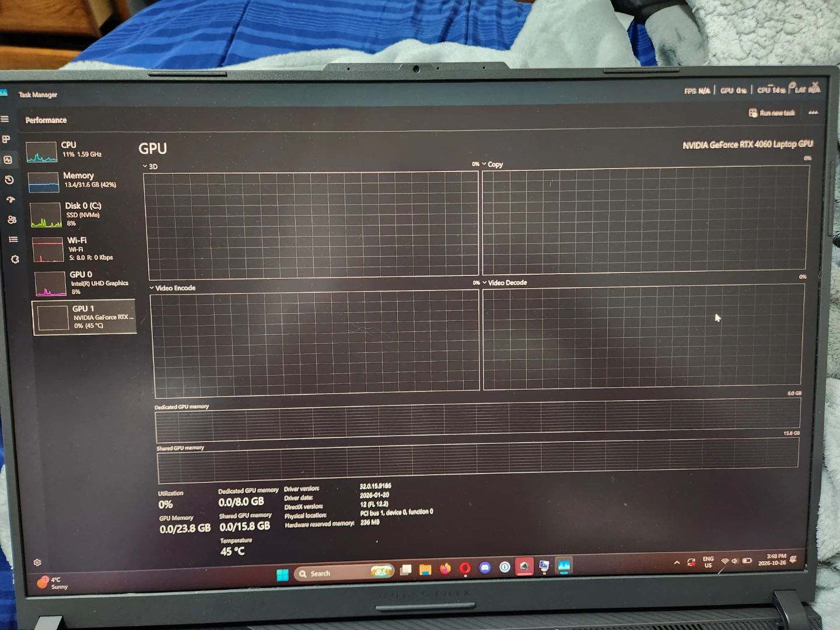Open the Copy engine graph dropdown

pyautogui.click(x=492, y=164)
